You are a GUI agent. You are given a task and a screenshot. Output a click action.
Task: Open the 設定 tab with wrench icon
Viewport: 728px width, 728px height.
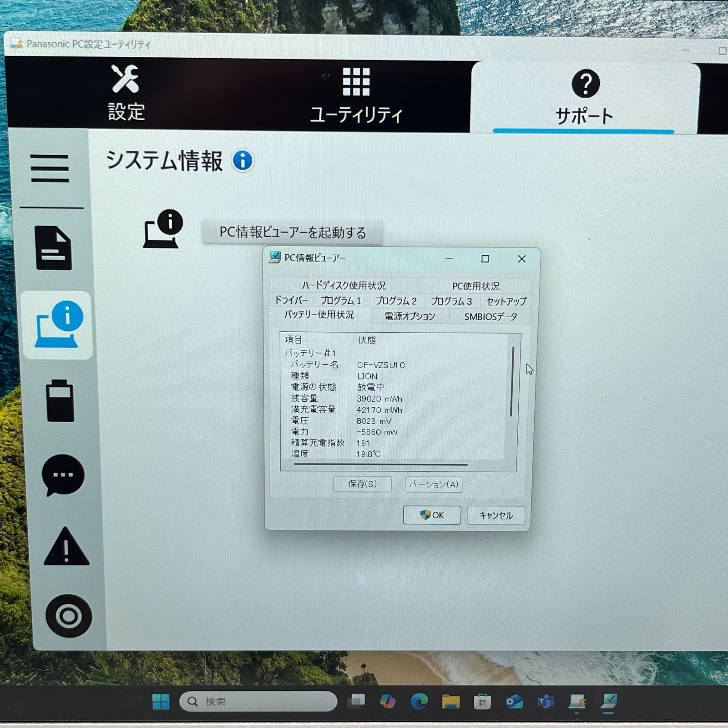(x=126, y=93)
